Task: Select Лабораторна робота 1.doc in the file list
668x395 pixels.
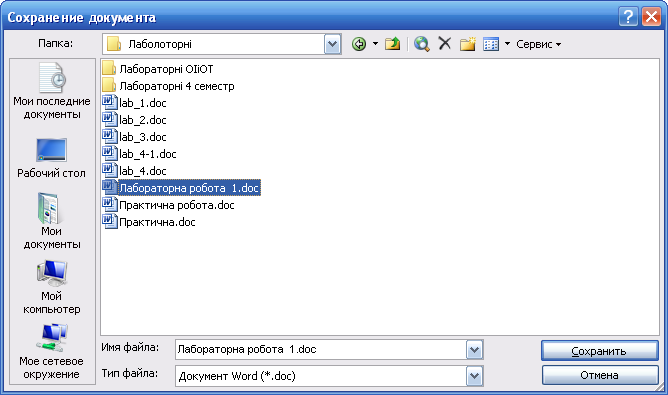Action: coord(181,188)
